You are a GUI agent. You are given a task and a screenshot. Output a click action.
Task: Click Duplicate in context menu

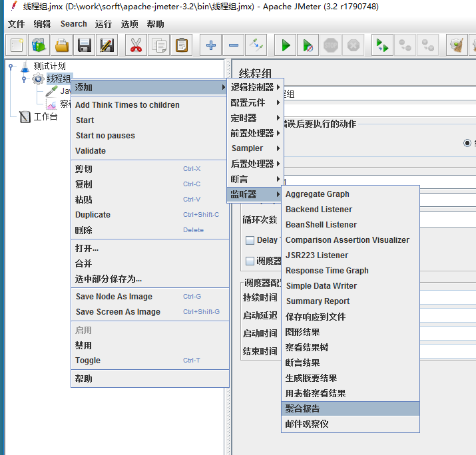(x=150, y=215)
